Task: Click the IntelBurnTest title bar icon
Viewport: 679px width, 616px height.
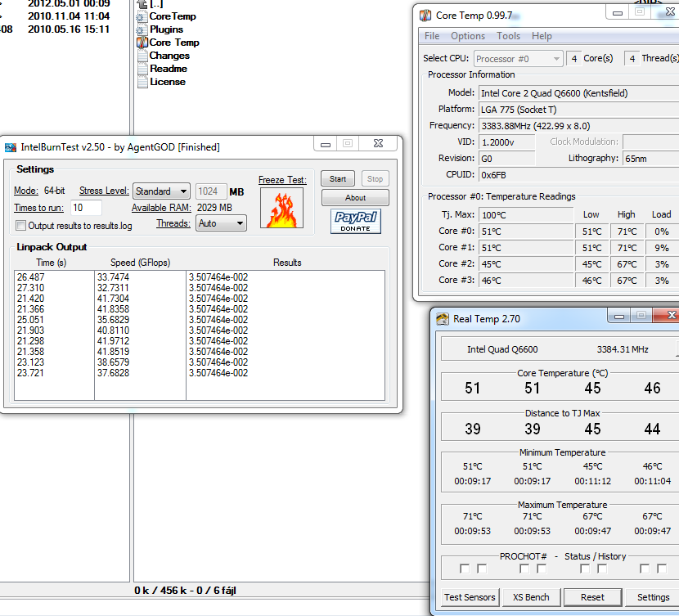Action: tap(11, 147)
